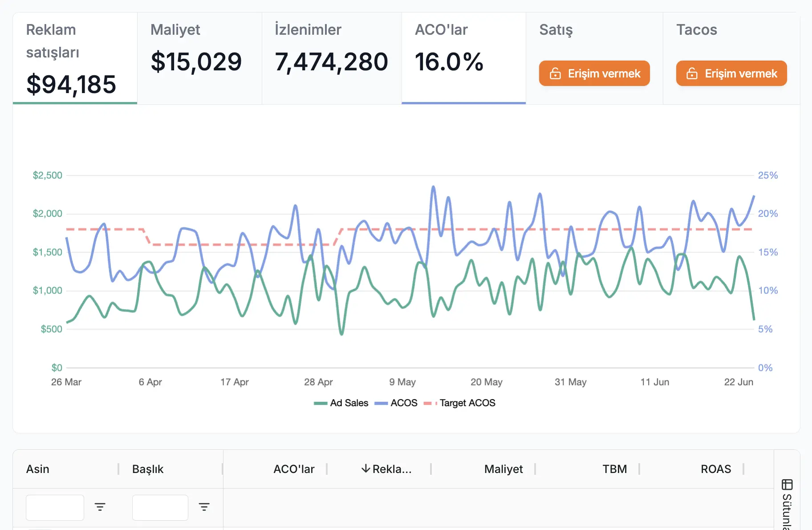Sort by the ROAS column header
This screenshot has width=812, height=530.
[x=715, y=469]
